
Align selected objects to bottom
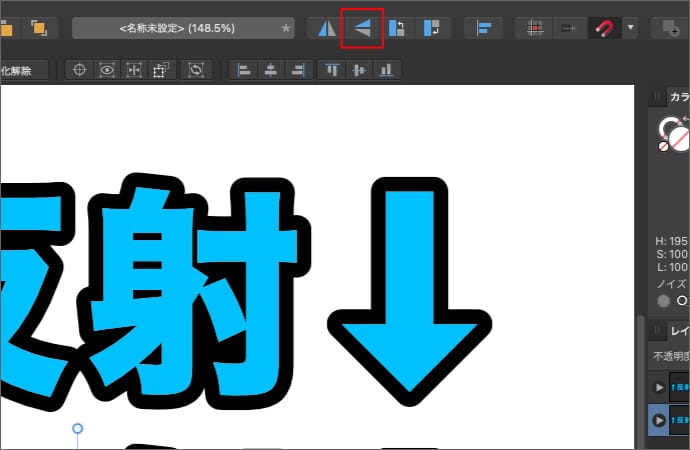pyautogui.click(x=386, y=70)
